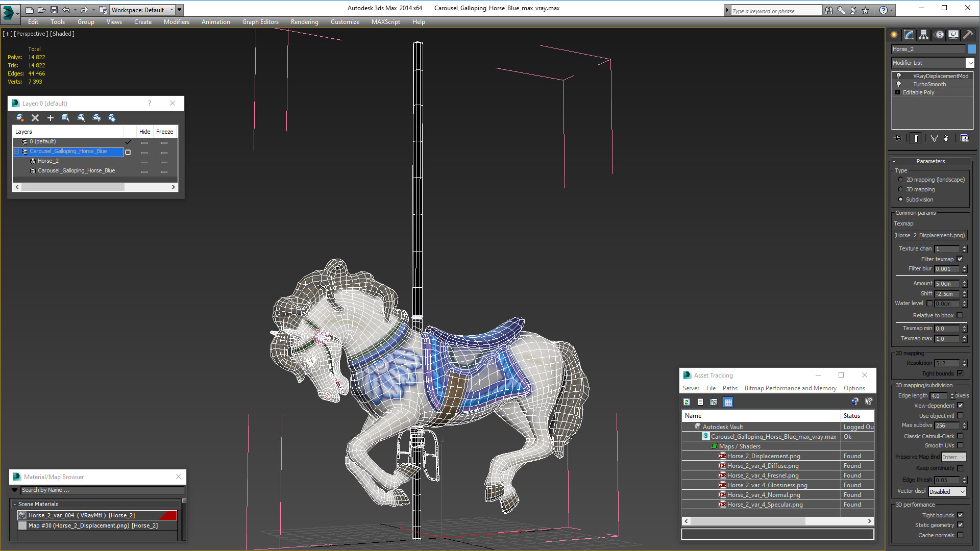Click the Horse_2 object color swatch

[972, 49]
